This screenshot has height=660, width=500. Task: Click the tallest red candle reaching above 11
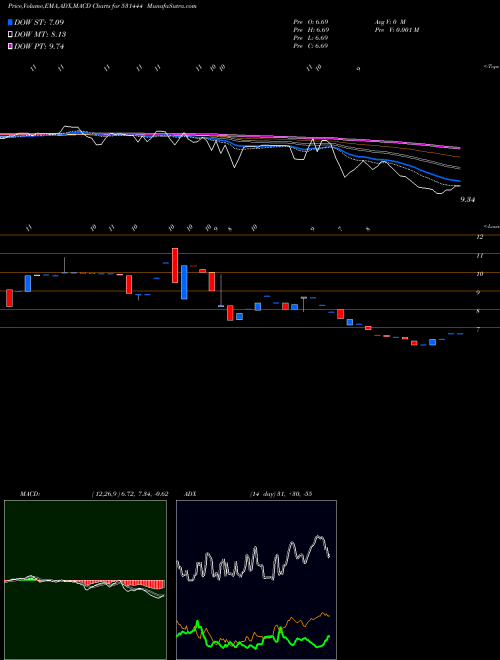tap(175, 265)
